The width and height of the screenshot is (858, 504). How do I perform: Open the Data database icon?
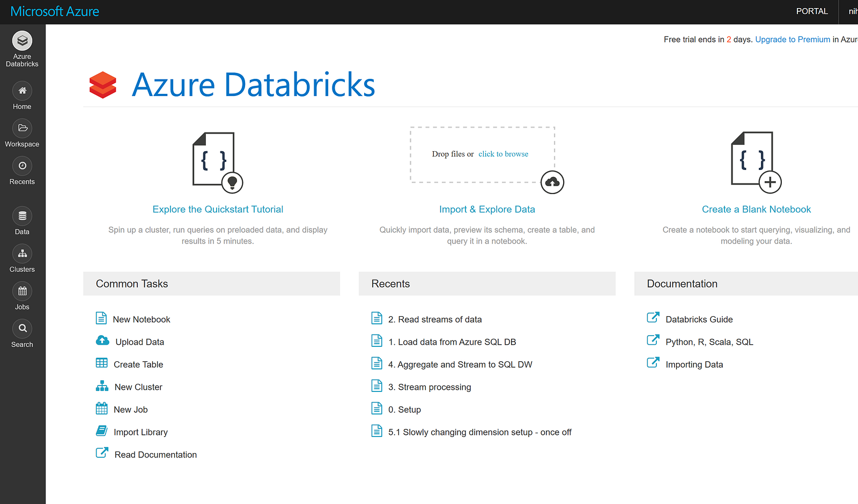(x=22, y=216)
